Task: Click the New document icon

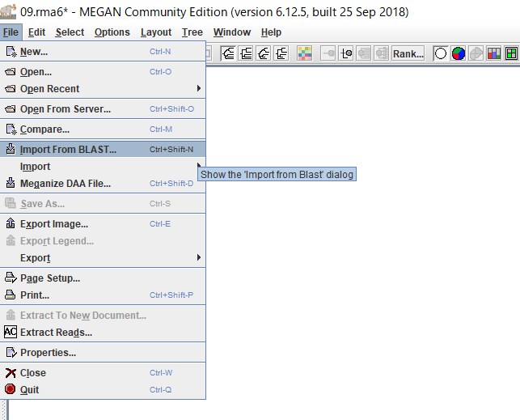Action: pos(11,52)
